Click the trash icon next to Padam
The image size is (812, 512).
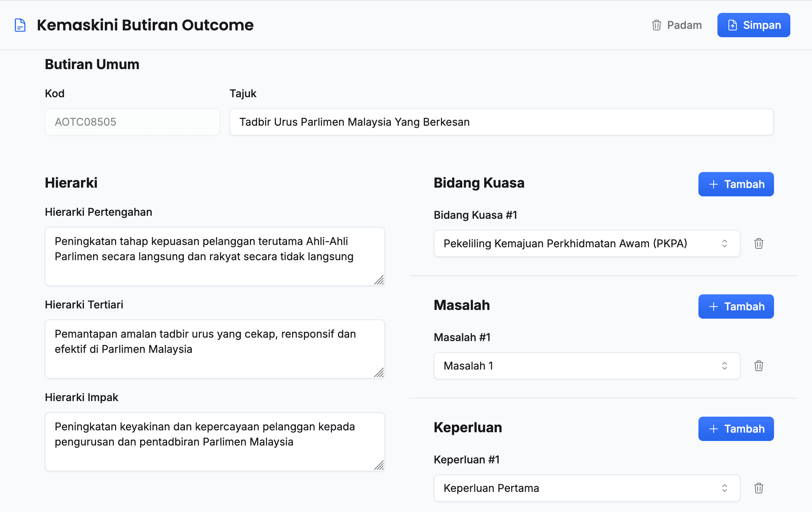(x=657, y=25)
